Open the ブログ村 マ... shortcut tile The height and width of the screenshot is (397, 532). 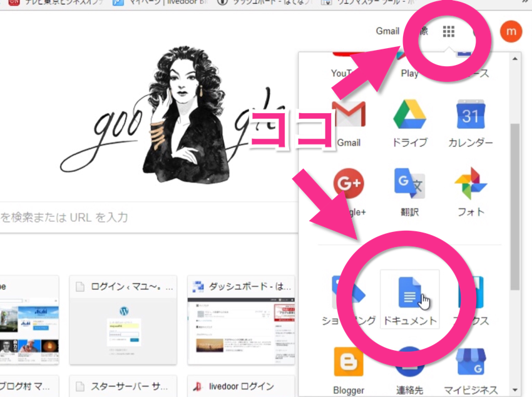pyautogui.click(x=29, y=386)
